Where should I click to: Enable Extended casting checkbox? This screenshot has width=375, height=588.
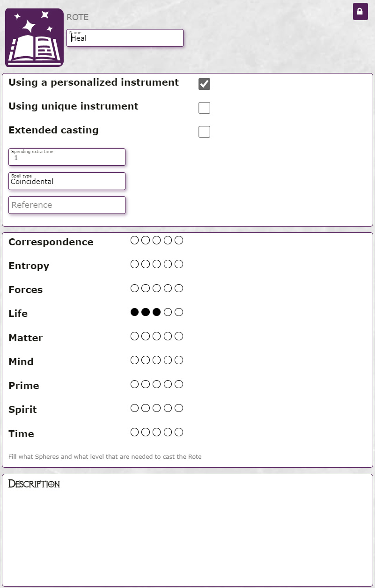coord(204,132)
